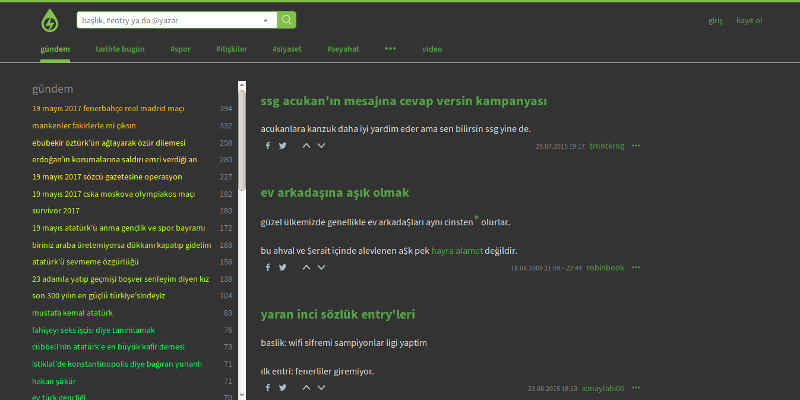Open topic fenerbahçe real madrid maçı
The image size is (800, 400).
click(x=108, y=109)
